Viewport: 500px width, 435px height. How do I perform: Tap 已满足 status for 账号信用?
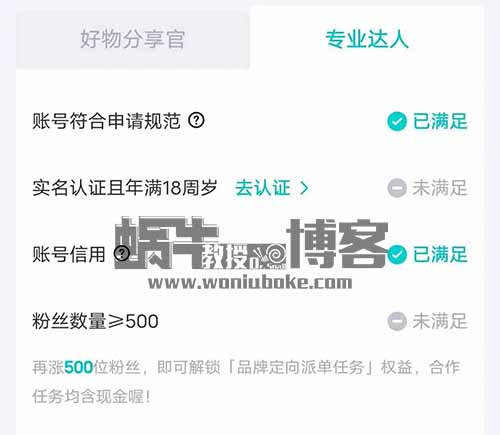[x=440, y=255]
